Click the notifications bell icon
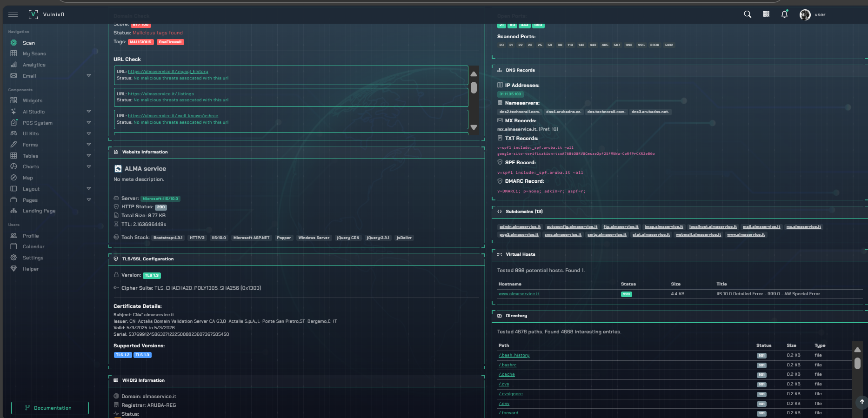This screenshot has height=418, width=868. point(785,14)
